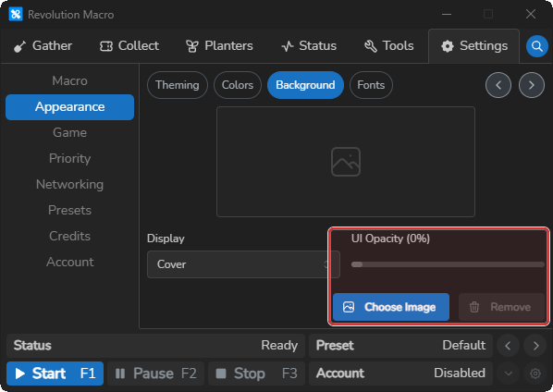Click the UI Opacity (0%) label
The width and height of the screenshot is (553, 392).
pos(390,239)
